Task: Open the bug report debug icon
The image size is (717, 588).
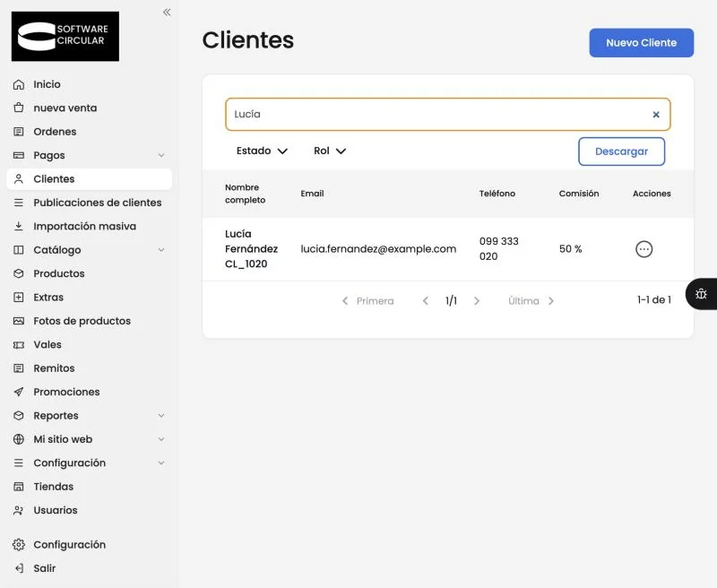Action: click(701, 294)
